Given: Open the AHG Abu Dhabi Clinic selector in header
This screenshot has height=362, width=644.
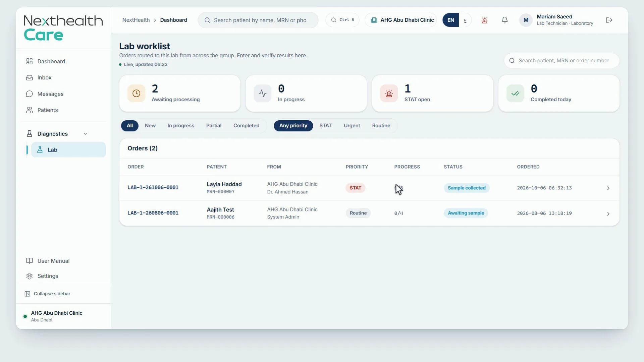Looking at the screenshot, I should click(401, 20).
